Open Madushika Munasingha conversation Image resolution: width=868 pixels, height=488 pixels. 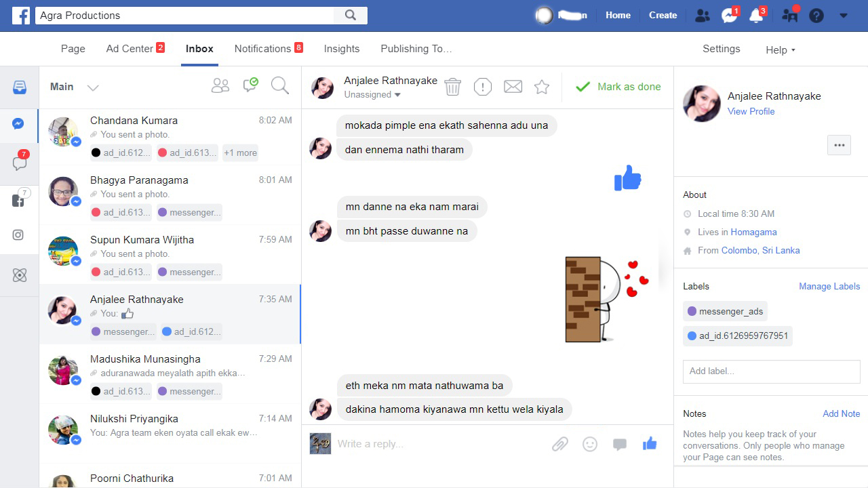coord(170,375)
